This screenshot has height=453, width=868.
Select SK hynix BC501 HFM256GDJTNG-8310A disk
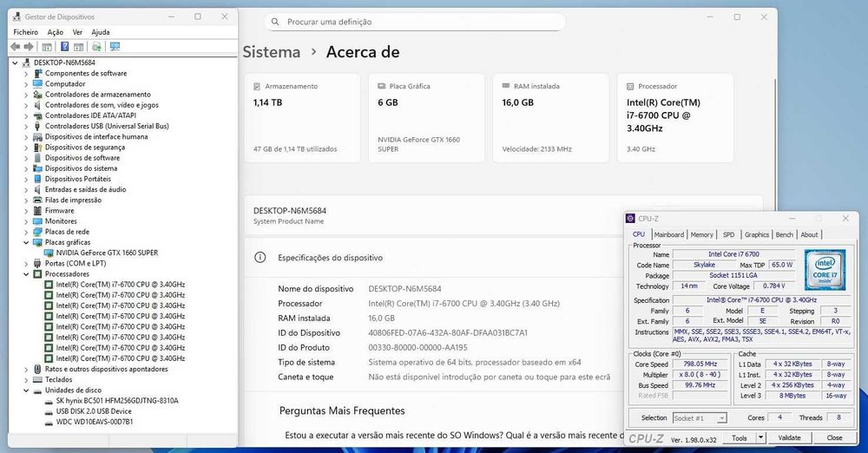tap(117, 400)
